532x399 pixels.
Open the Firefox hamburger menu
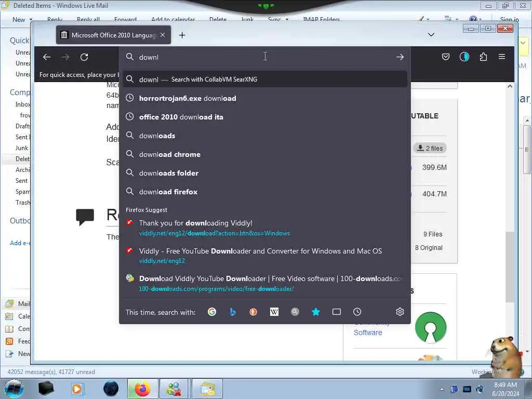[x=502, y=57]
